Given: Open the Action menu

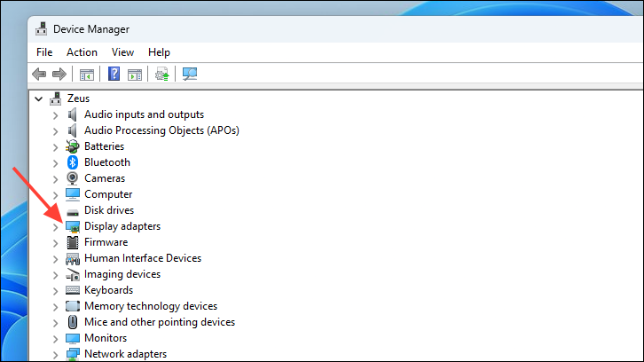Looking at the screenshot, I should tap(82, 52).
